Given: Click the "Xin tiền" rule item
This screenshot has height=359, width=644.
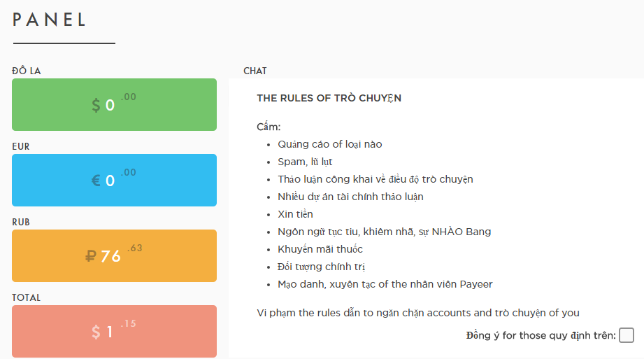Looking at the screenshot, I should (295, 214).
